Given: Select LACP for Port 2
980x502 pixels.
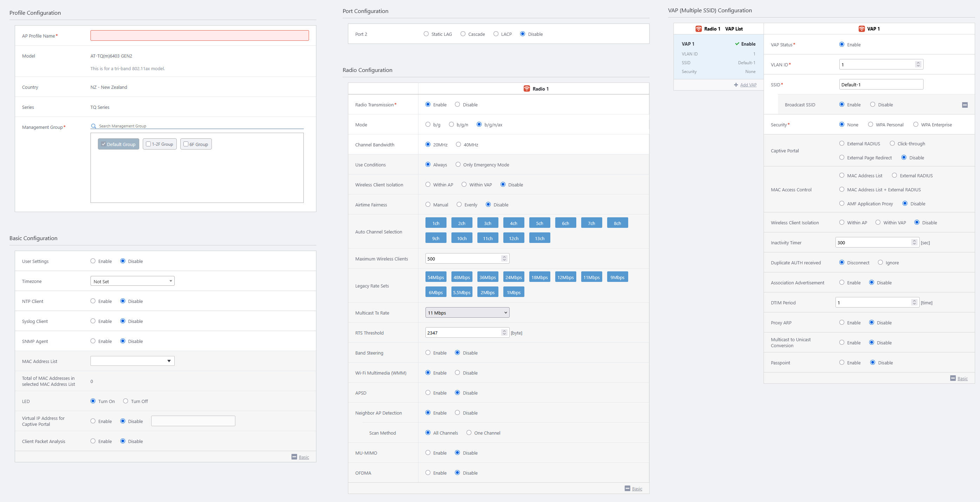Looking at the screenshot, I should [496, 34].
